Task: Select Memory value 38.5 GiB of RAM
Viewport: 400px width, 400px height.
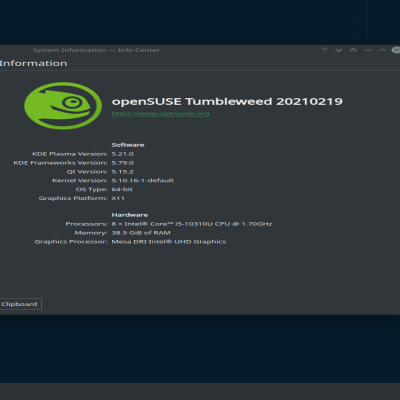Action: [141, 233]
